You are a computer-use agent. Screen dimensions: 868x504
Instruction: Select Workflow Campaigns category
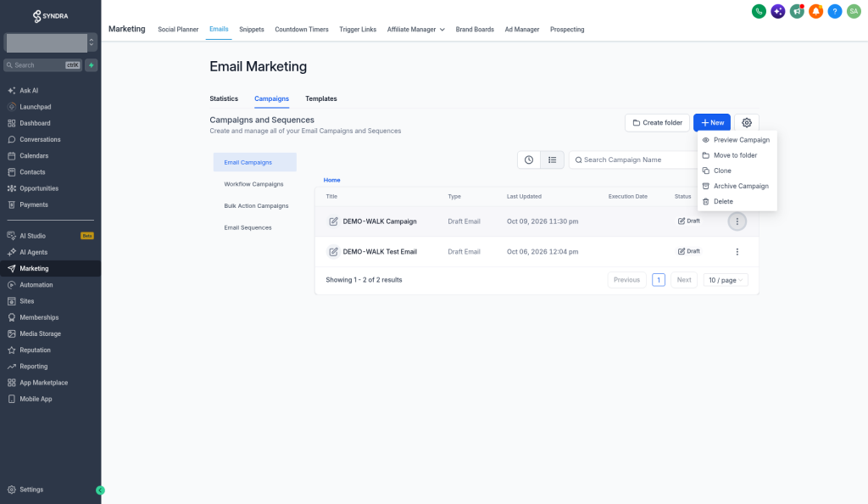click(x=253, y=184)
